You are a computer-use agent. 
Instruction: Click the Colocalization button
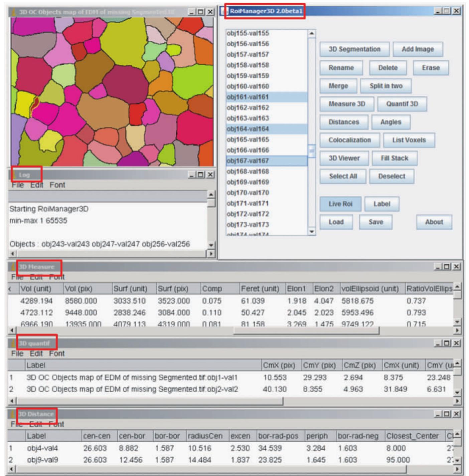349,140
